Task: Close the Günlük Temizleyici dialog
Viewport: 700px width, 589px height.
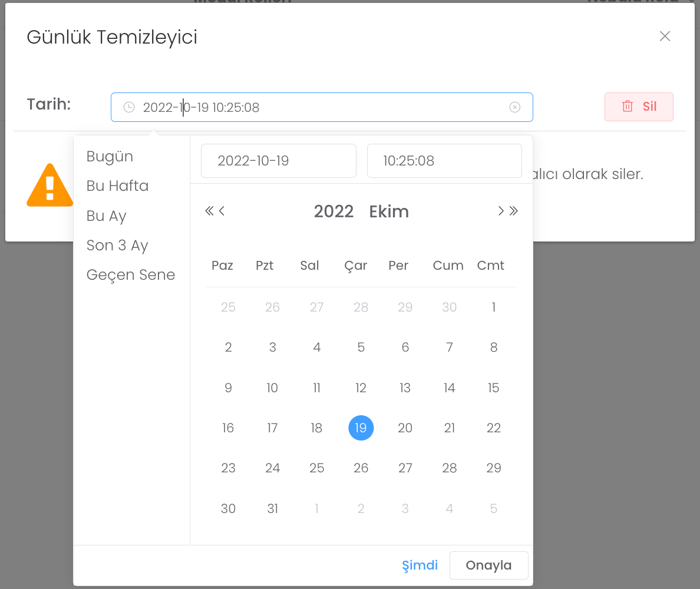Action: click(x=665, y=37)
